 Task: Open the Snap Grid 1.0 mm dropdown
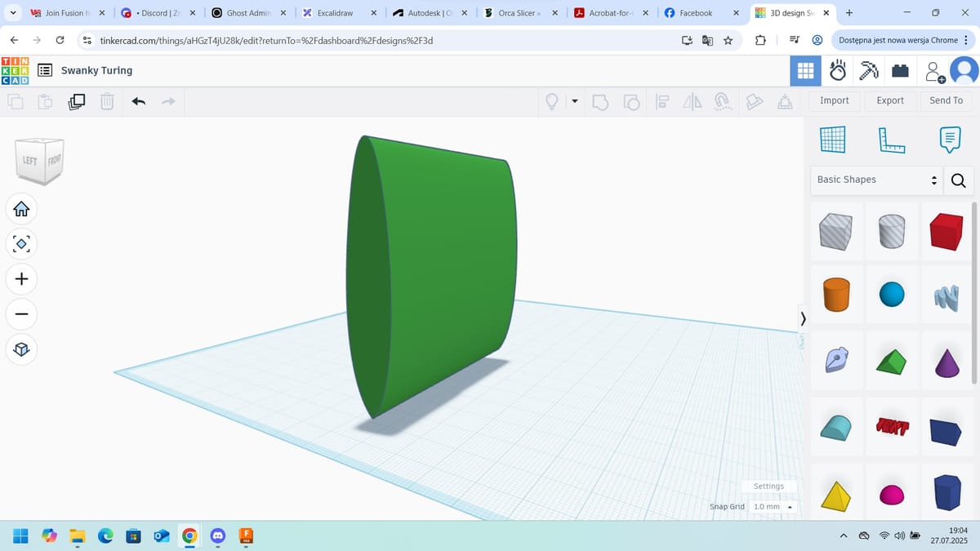click(773, 507)
